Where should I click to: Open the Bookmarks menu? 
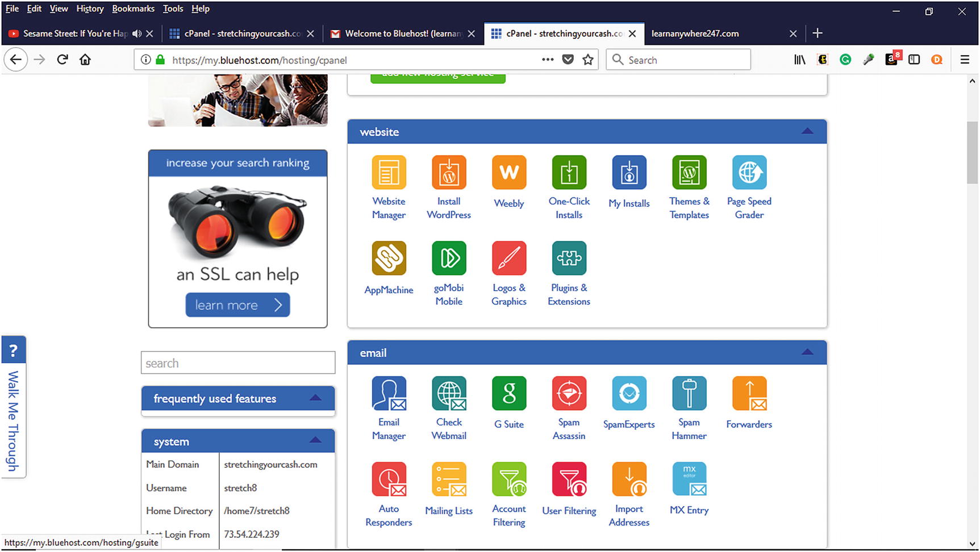tap(133, 9)
